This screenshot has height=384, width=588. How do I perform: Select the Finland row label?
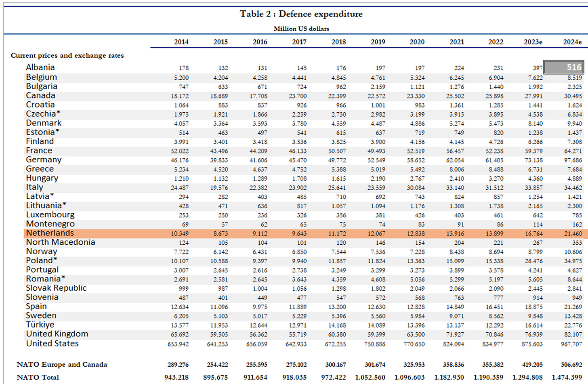(40, 141)
